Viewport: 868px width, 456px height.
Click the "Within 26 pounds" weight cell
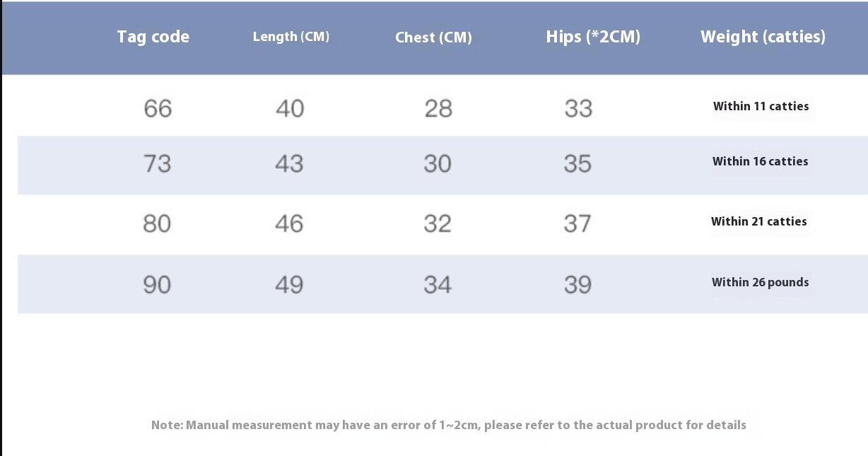[760, 282]
